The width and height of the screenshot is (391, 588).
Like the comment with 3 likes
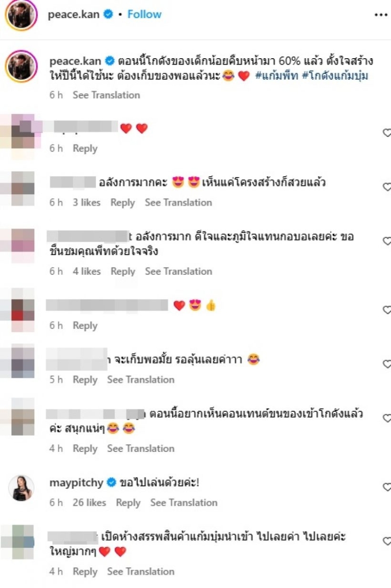point(387,187)
